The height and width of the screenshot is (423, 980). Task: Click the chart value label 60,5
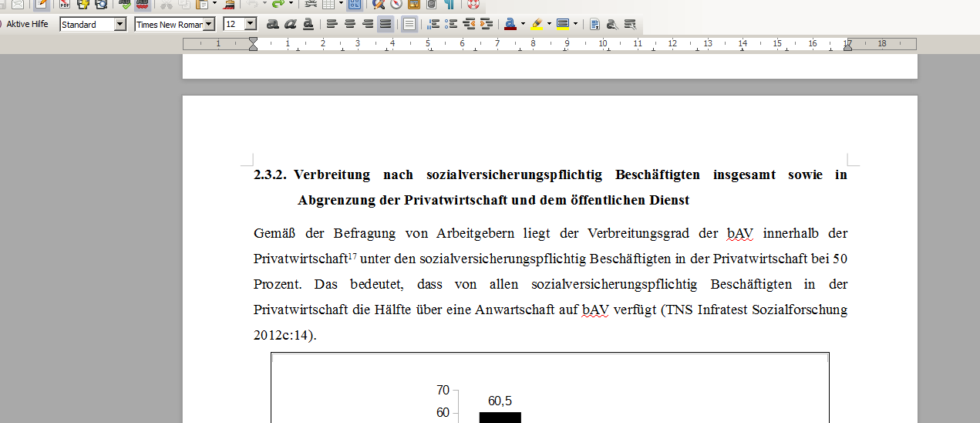click(x=500, y=401)
